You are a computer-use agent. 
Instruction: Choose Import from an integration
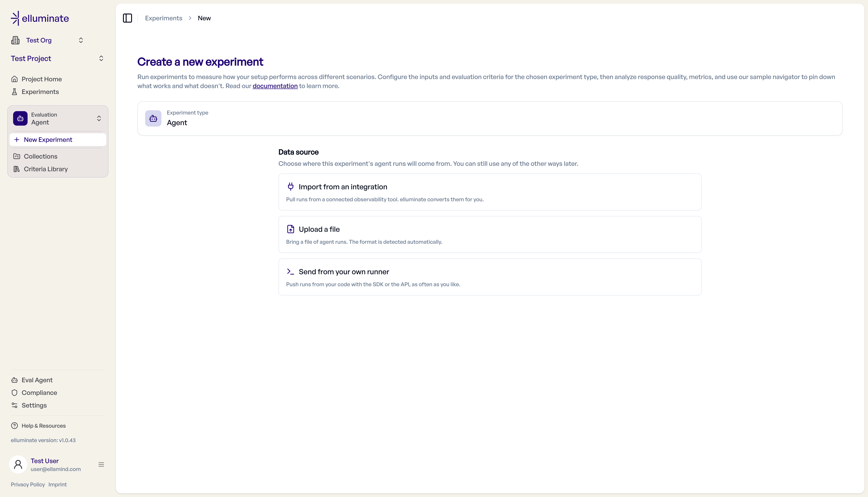(490, 192)
